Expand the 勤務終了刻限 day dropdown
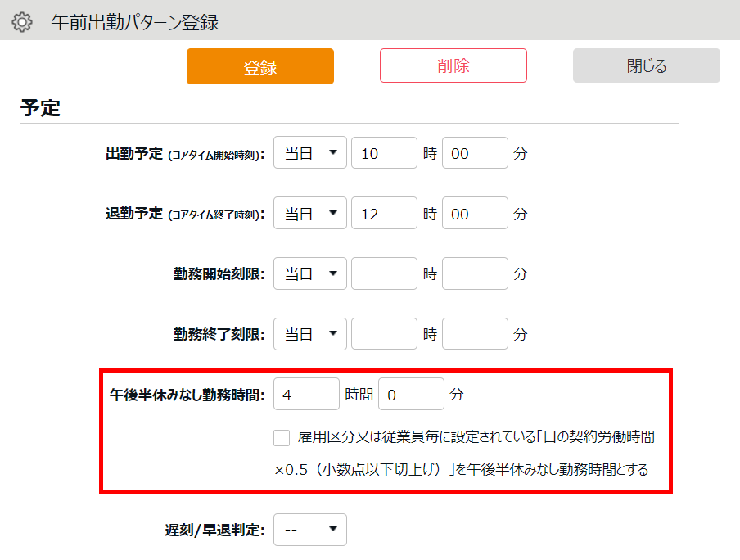Viewport: 740px width, 560px height. (x=310, y=334)
